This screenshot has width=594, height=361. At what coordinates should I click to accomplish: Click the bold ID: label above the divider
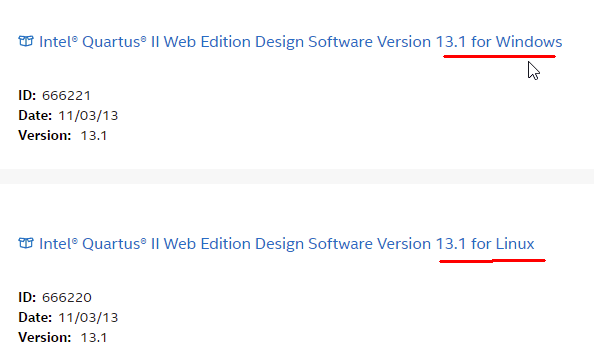pos(27,95)
